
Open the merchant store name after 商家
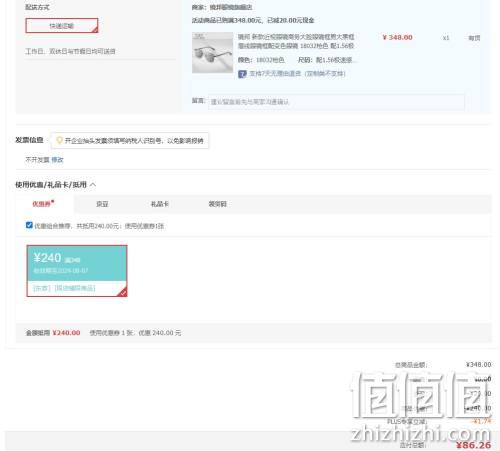point(231,7)
